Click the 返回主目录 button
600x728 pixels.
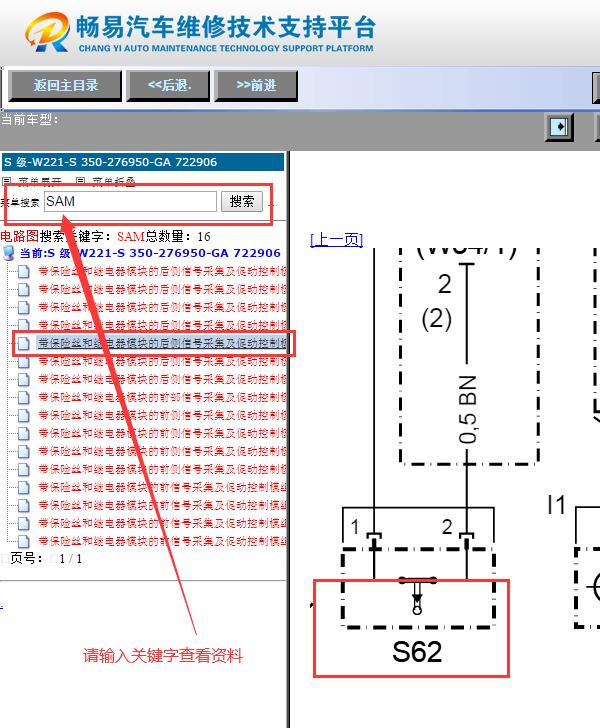click(65, 85)
